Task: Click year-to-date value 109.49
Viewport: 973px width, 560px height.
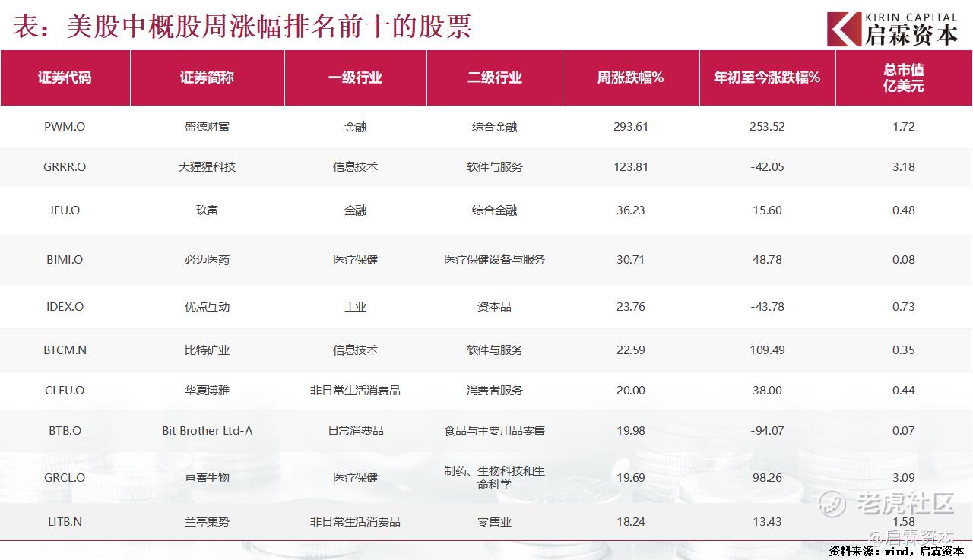Action: point(767,350)
